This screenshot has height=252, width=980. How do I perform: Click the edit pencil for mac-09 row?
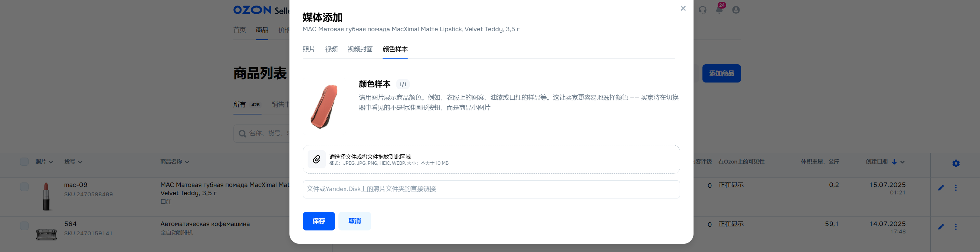941,188
